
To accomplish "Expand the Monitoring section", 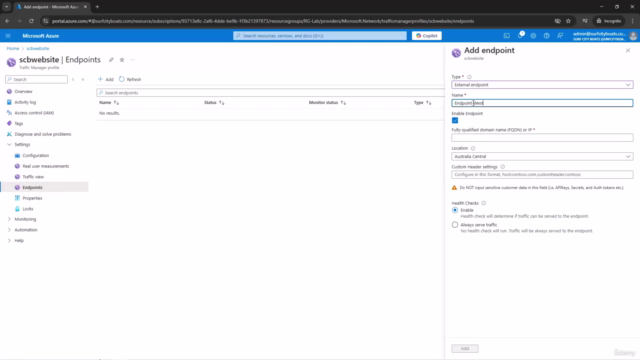I will pos(9,219).
